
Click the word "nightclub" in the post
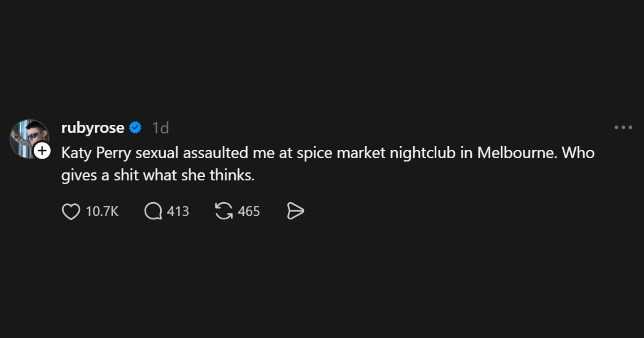click(422, 153)
